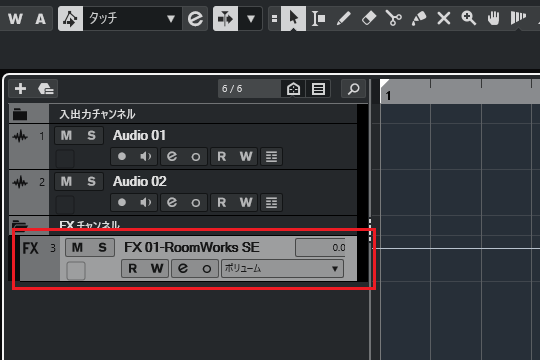
Task: Toggle toolbar automation A button
Action: pyautogui.click(x=41, y=18)
